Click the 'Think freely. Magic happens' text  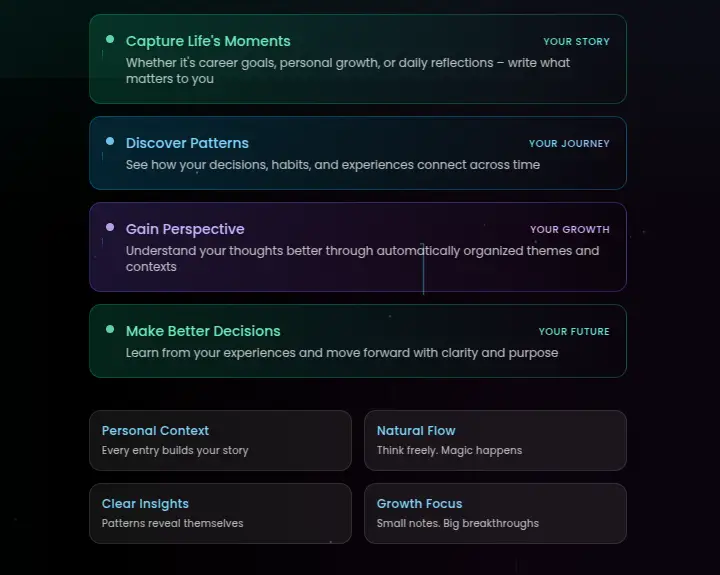(449, 450)
